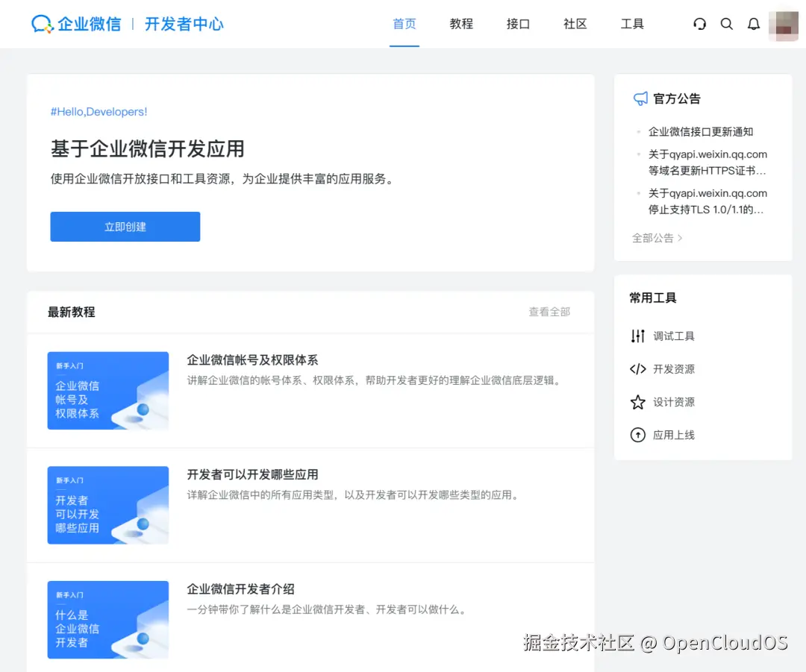Open 查看全部 tutorials link
This screenshot has height=672, width=806.
coord(549,312)
